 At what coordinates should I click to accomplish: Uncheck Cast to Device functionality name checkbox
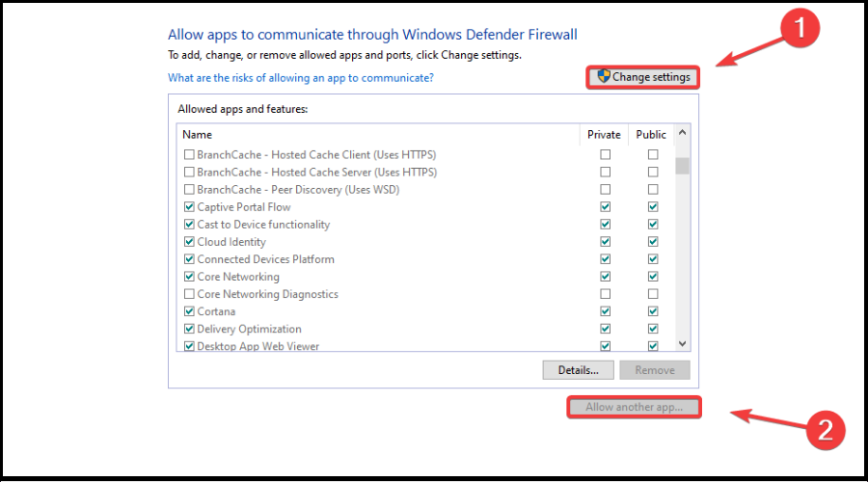tap(189, 224)
